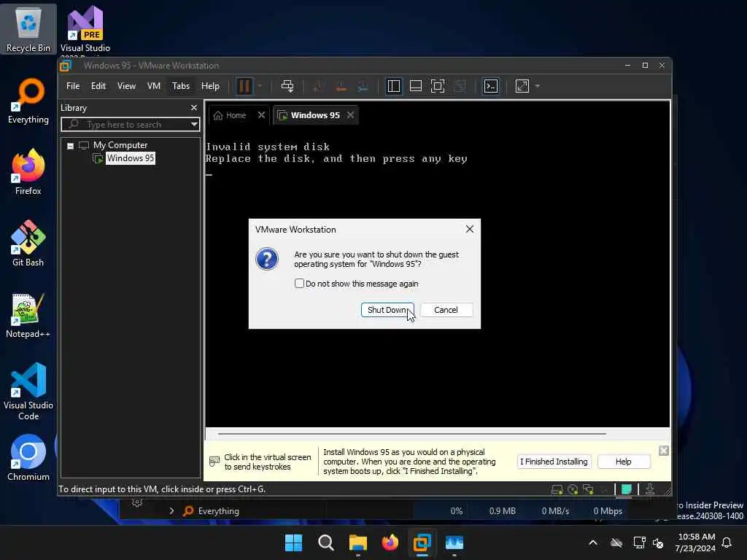747x560 pixels.
Task: Open the library search dropdown arrow
Action: [x=194, y=125]
